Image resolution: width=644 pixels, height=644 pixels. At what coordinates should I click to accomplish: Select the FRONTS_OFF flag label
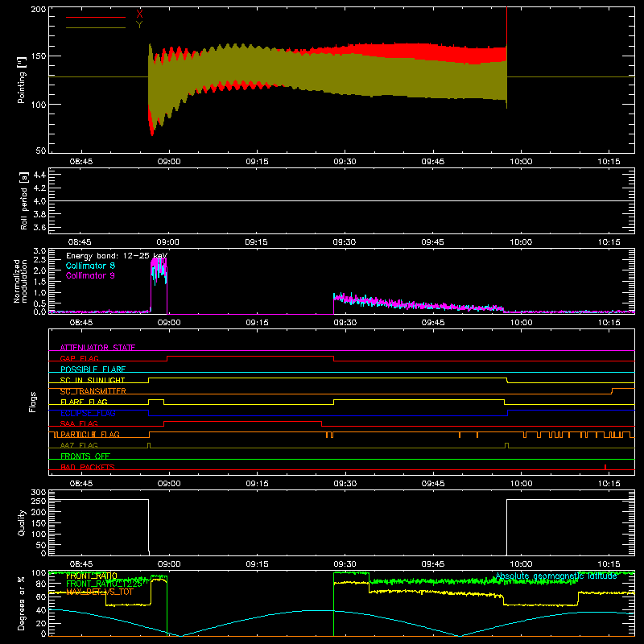click(x=85, y=456)
